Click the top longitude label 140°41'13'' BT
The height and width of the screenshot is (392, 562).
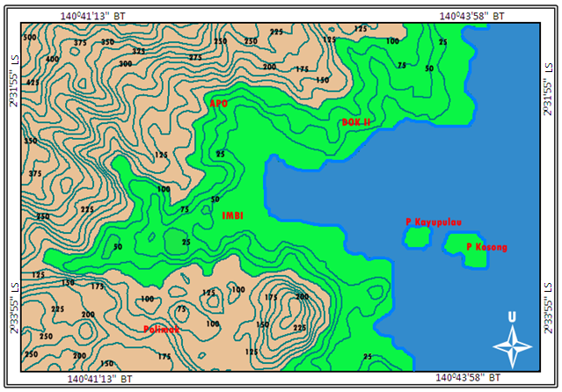coord(93,16)
